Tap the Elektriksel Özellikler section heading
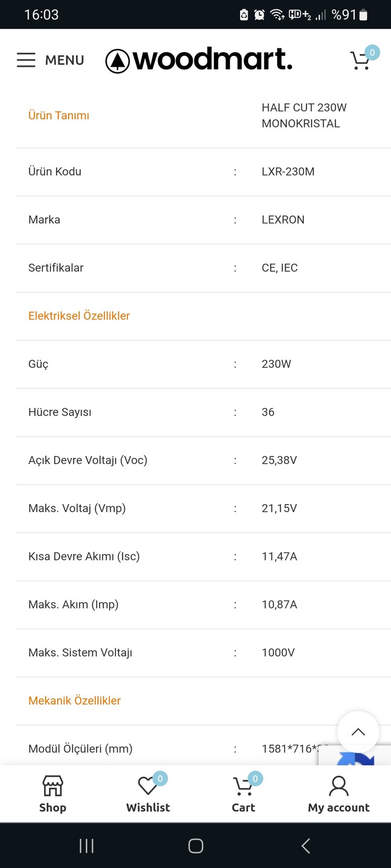The image size is (391, 868). tap(79, 316)
